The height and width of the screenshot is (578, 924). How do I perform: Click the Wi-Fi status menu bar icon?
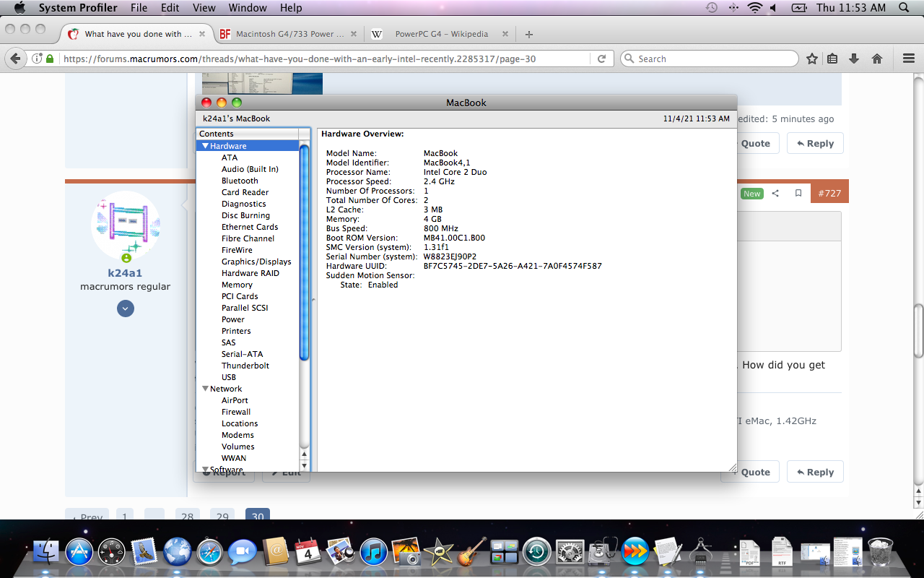pyautogui.click(x=755, y=8)
